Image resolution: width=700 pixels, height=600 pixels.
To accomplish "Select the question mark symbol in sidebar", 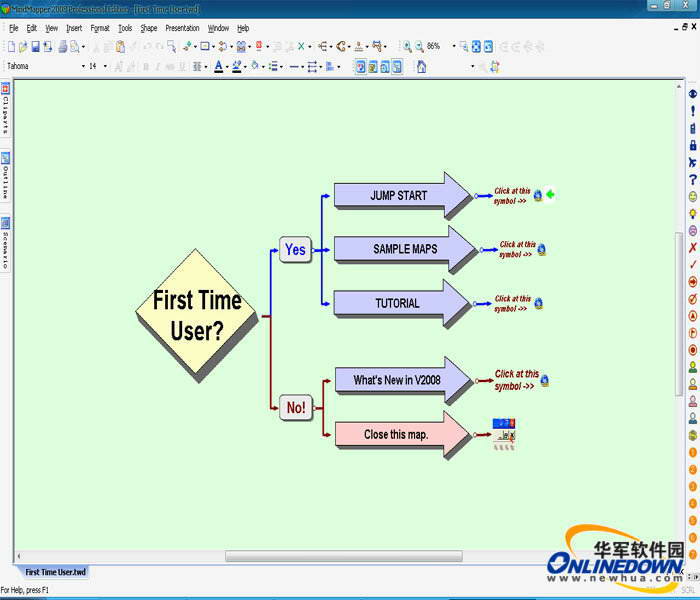I will click(692, 179).
